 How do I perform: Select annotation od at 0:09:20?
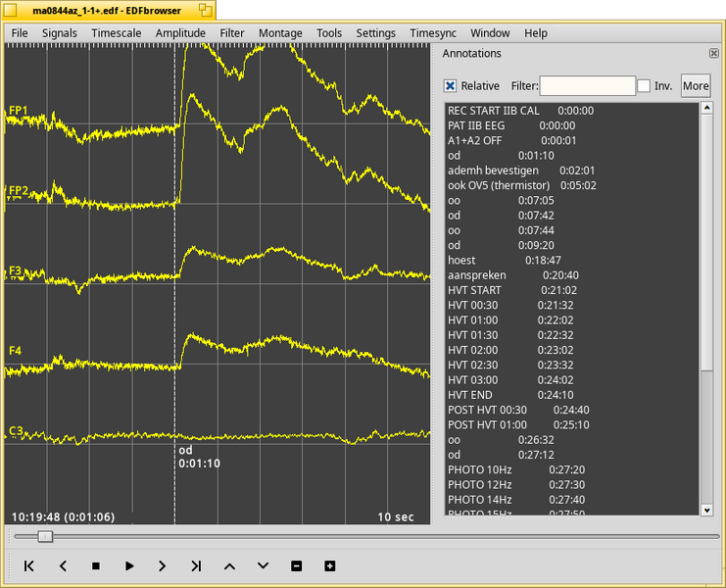click(571, 245)
